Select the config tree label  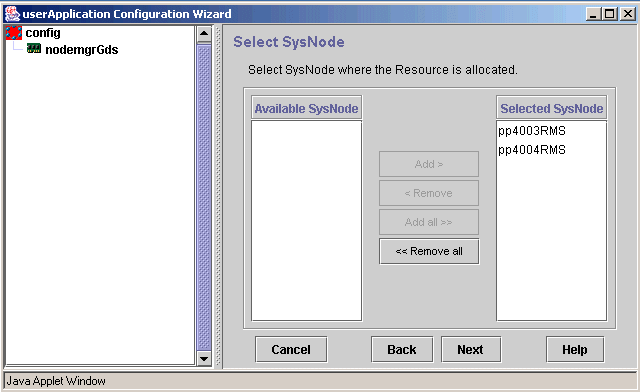(43, 33)
